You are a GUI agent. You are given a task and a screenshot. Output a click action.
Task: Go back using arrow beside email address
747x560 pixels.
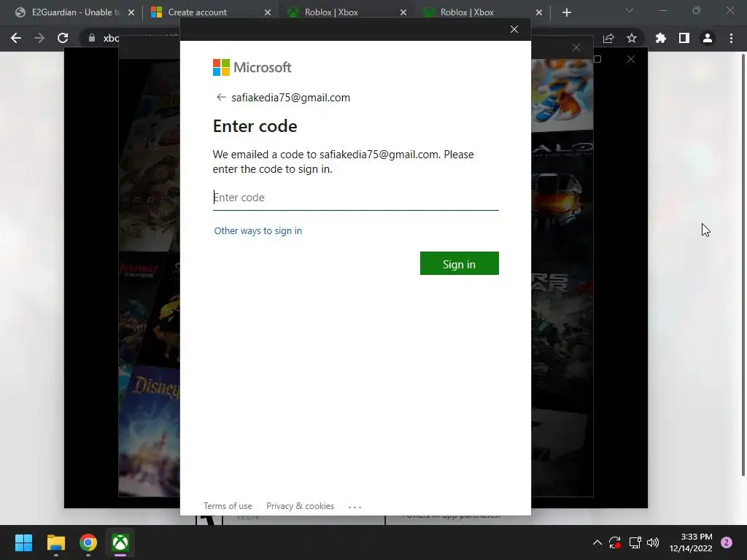point(220,97)
